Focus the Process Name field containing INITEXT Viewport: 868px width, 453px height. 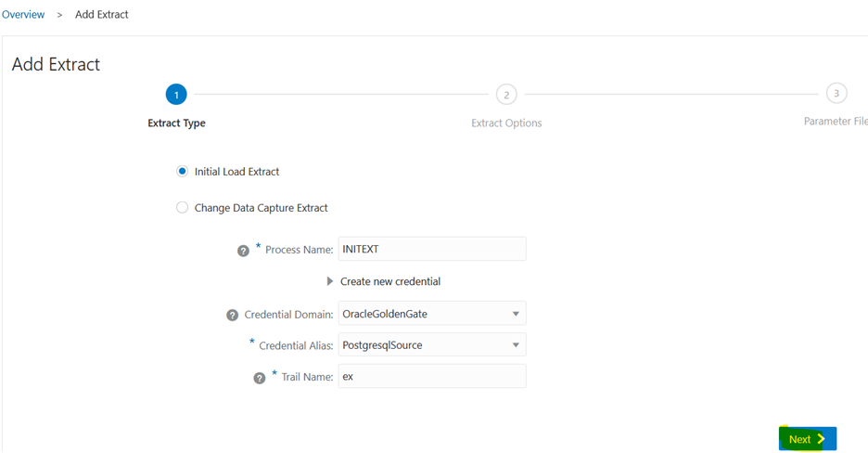(x=432, y=249)
